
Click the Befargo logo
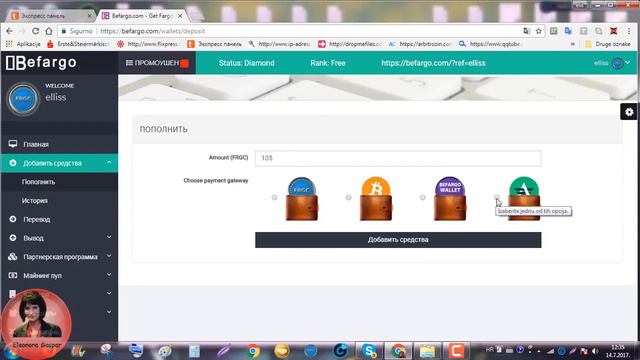[x=41, y=62]
